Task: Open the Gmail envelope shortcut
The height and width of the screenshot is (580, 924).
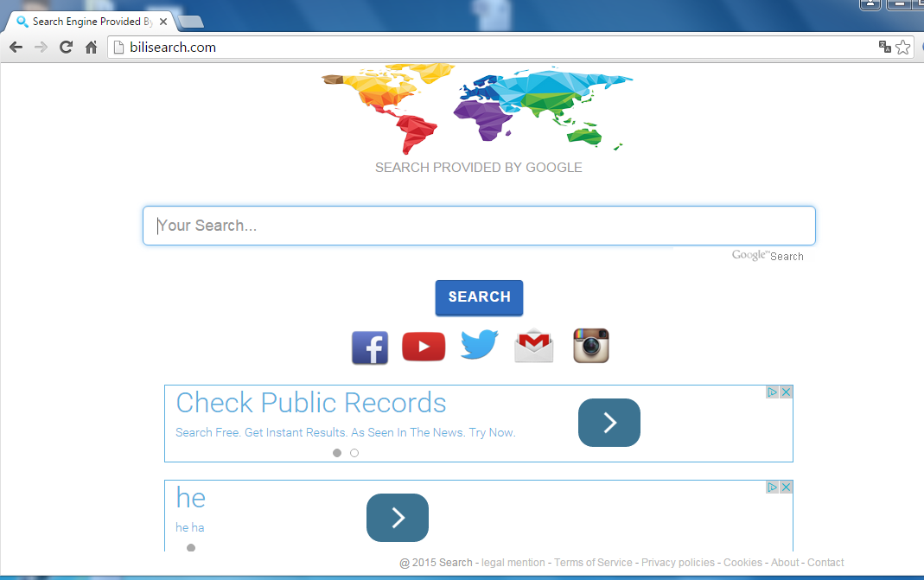Action: coord(534,346)
